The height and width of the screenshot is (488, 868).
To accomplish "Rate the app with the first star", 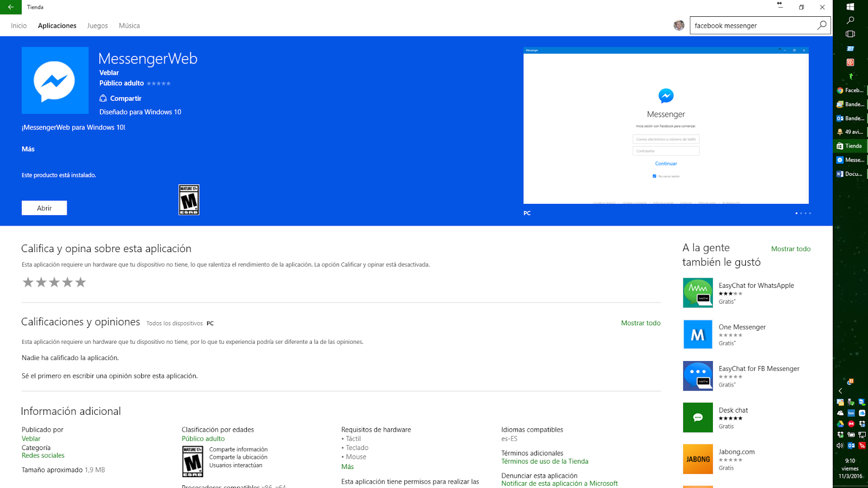I will click(28, 282).
